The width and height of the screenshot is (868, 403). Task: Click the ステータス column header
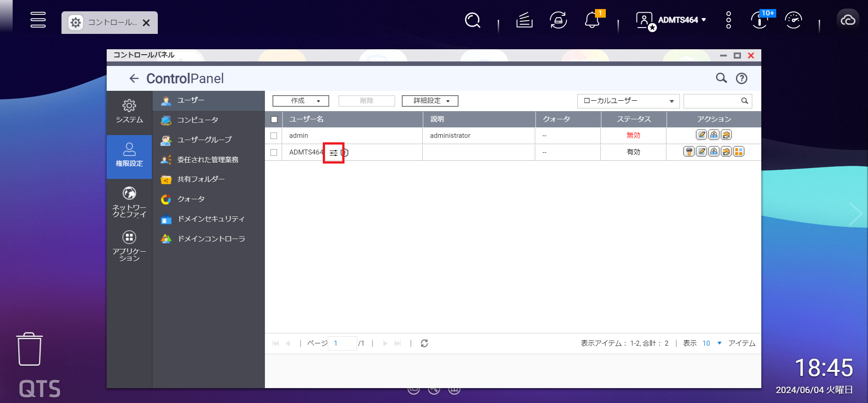tap(634, 119)
